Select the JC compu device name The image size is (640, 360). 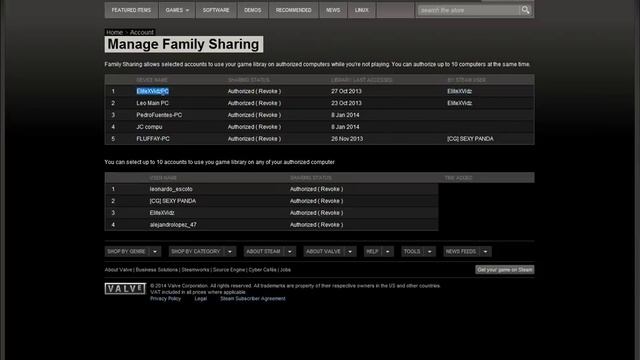[x=149, y=127]
